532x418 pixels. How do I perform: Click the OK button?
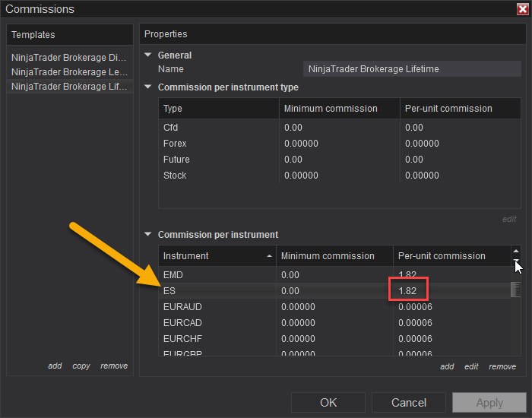328,402
